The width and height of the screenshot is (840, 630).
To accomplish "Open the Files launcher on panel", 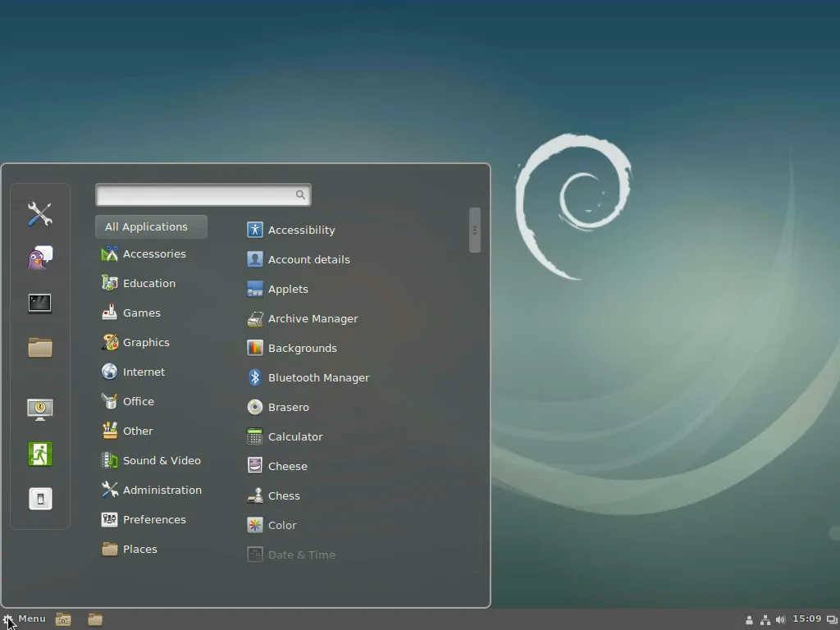I will pos(95,619).
